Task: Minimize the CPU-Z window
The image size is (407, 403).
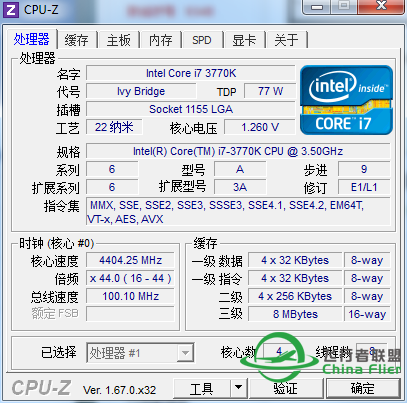Action: pos(317,6)
